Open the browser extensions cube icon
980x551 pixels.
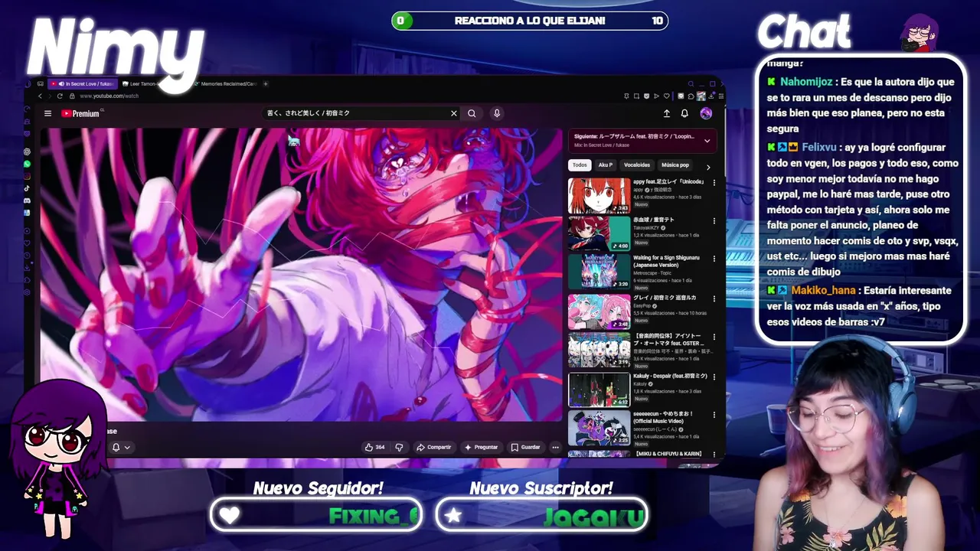tap(691, 96)
